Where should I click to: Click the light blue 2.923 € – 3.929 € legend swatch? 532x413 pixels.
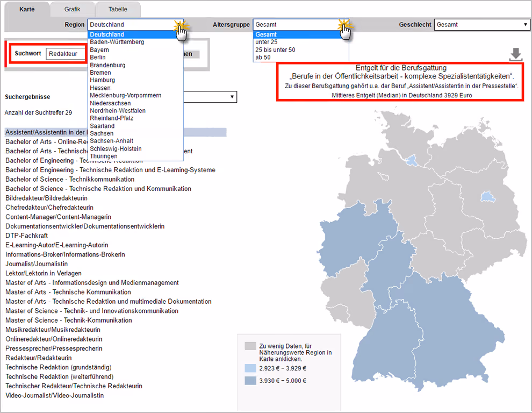point(250,368)
